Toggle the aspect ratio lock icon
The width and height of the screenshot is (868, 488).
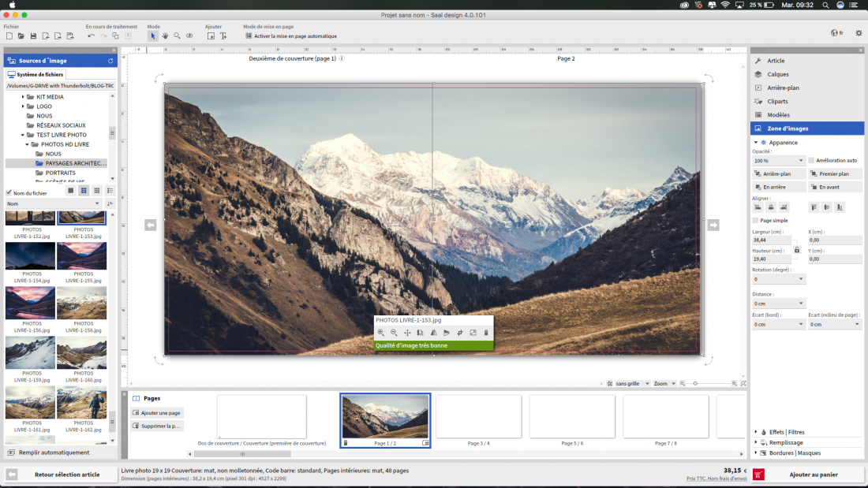click(x=796, y=250)
